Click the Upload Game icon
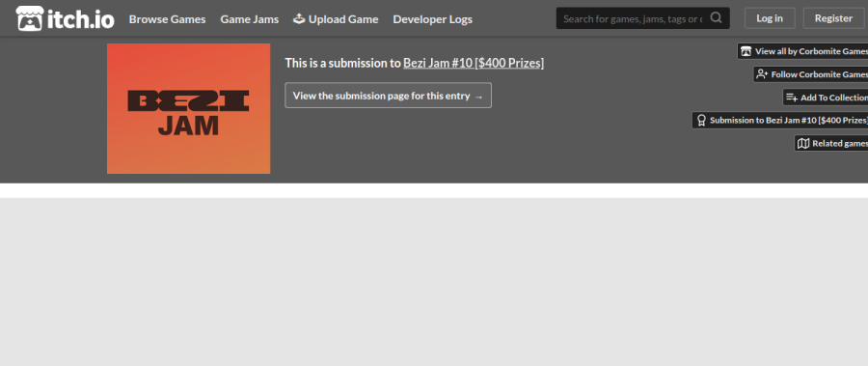 pyautogui.click(x=299, y=18)
